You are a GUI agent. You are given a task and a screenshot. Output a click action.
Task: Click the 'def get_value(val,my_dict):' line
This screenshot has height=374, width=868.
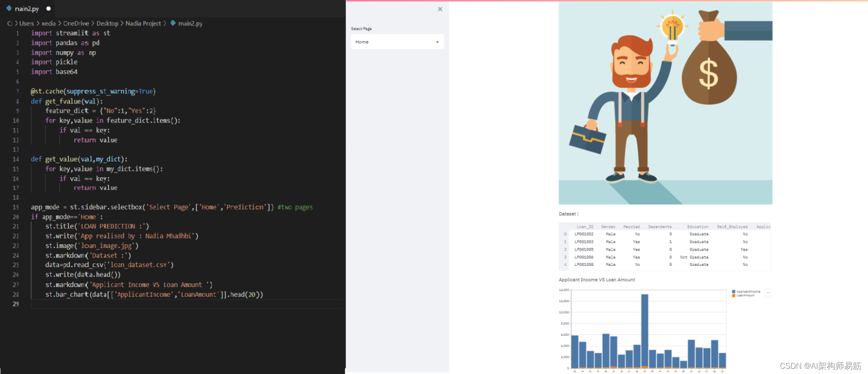click(79, 159)
